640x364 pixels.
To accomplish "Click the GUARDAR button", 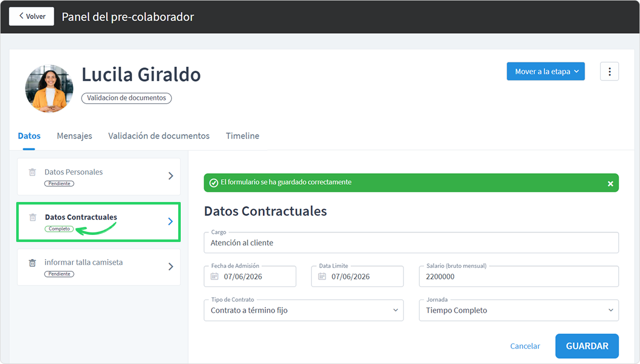I will coord(587,346).
